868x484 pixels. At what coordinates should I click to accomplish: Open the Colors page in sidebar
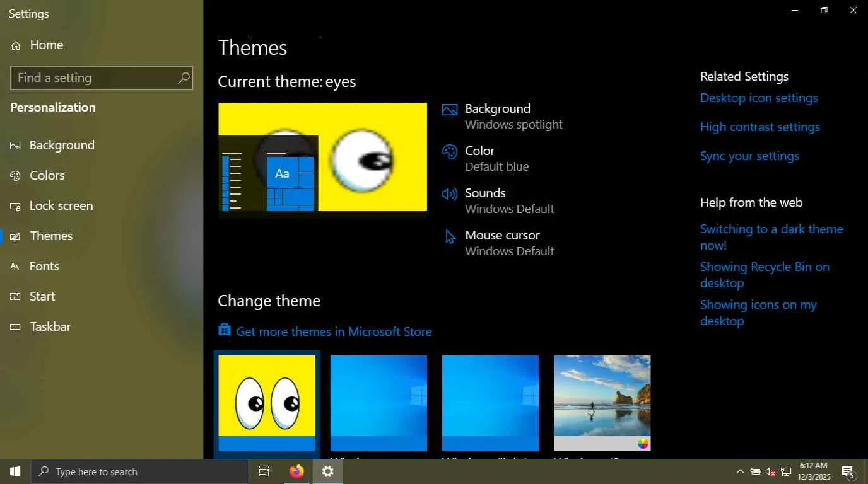47,175
